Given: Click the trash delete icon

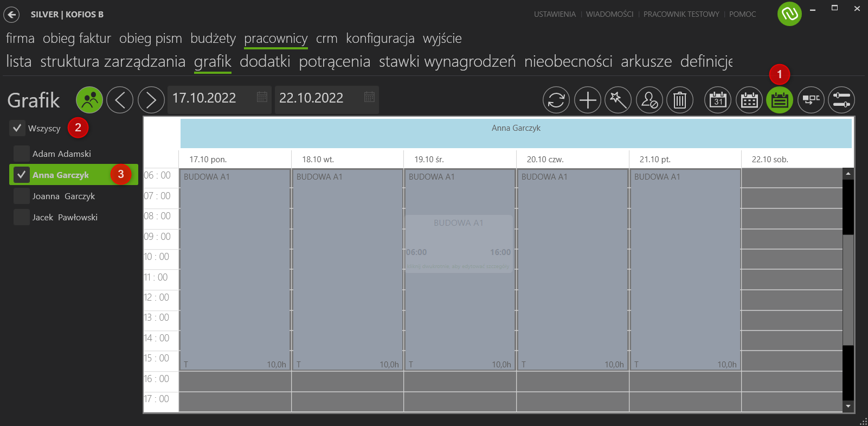Looking at the screenshot, I should coord(680,100).
